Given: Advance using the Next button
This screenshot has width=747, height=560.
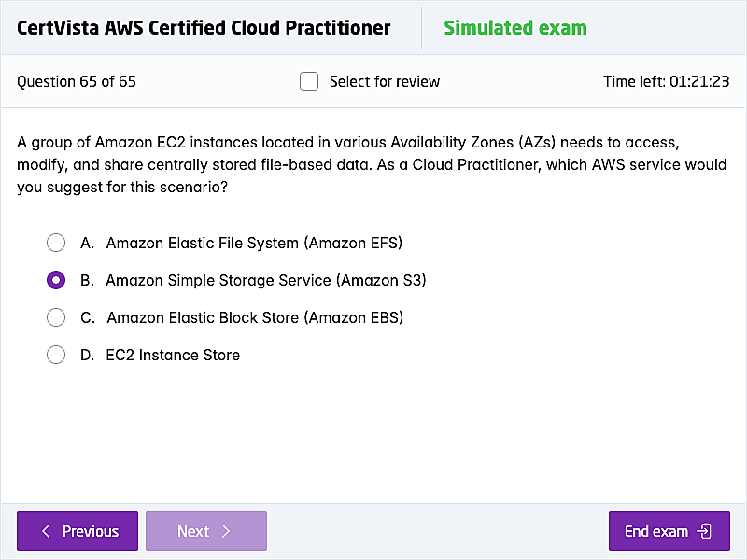Looking at the screenshot, I should [206, 531].
